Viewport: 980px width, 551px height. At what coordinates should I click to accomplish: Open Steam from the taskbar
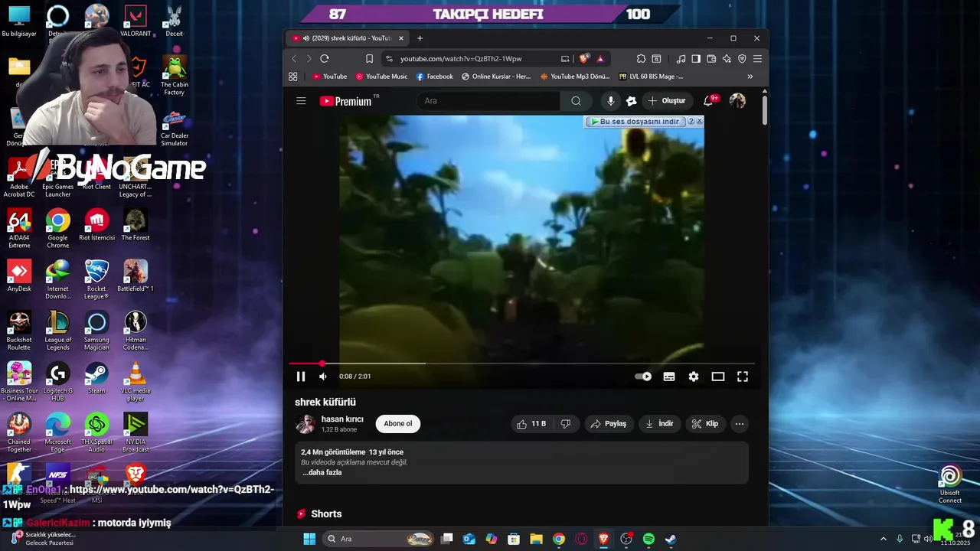tap(671, 539)
